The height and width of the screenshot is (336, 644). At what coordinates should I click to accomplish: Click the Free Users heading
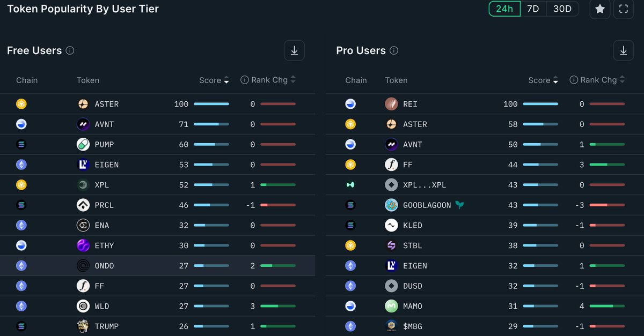click(x=34, y=50)
